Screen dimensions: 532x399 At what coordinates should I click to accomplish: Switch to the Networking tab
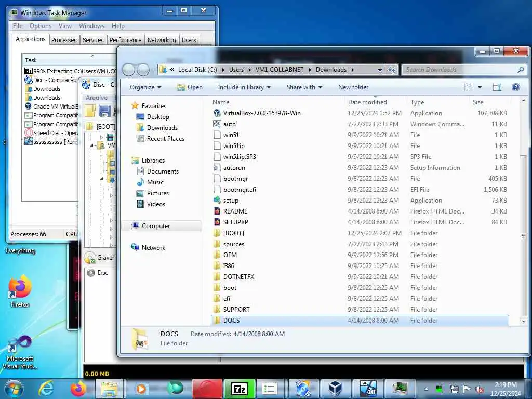[162, 39]
